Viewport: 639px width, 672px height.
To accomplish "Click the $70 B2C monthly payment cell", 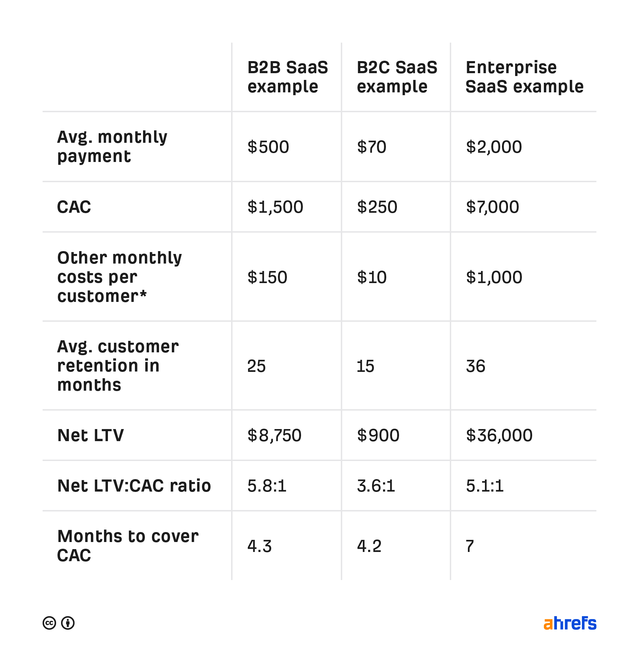I will click(x=372, y=147).
